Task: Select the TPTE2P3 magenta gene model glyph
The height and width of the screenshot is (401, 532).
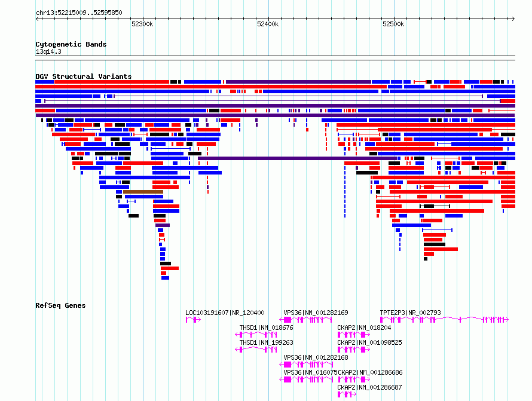Action: coord(444,320)
